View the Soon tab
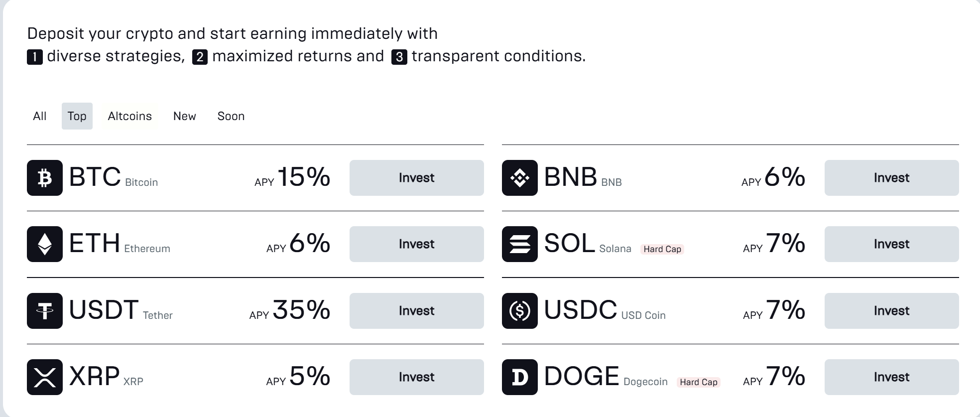The height and width of the screenshot is (417, 980). pos(231,116)
